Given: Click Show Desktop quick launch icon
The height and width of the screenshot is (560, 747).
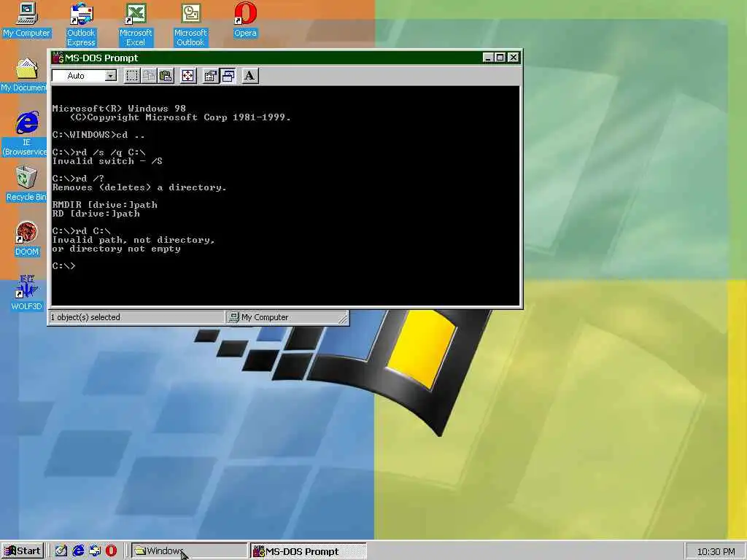Looking at the screenshot, I should pos(61,551).
